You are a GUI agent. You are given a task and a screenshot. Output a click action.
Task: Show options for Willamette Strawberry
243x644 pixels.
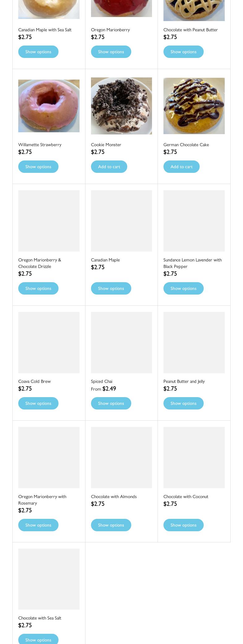tap(38, 167)
